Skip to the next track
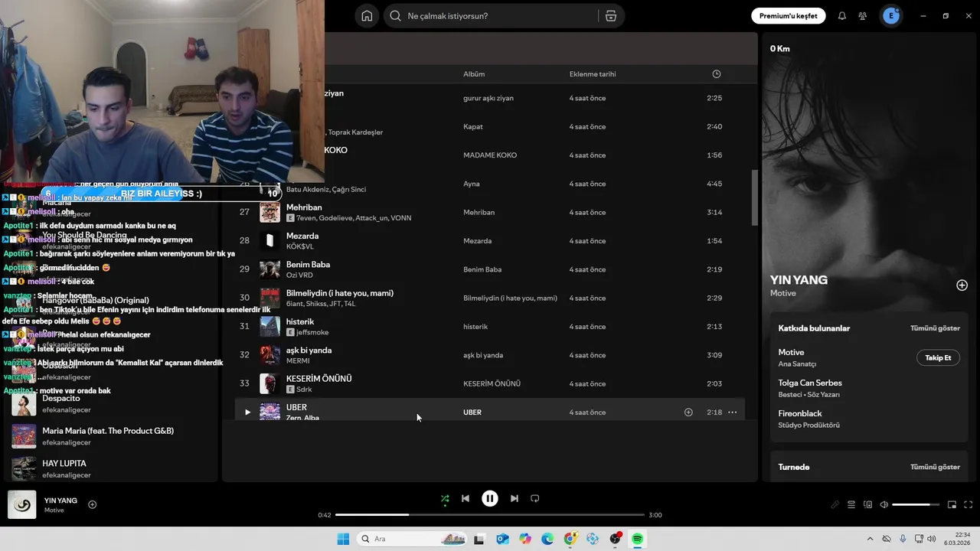Image resolution: width=980 pixels, height=551 pixels. point(514,498)
